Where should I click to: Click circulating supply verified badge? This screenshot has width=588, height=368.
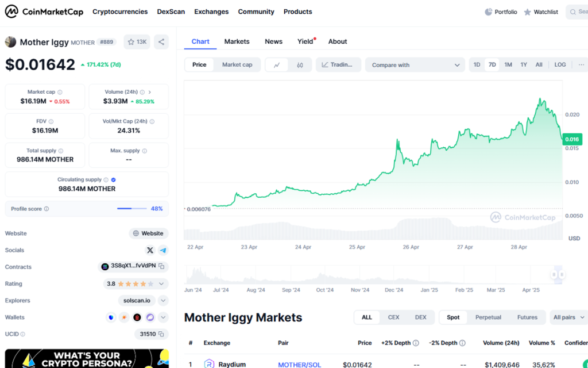114,180
